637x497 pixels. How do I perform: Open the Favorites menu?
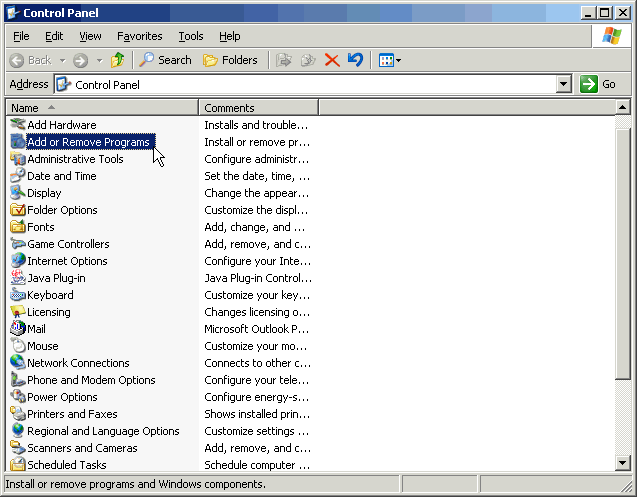click(139, 36)
